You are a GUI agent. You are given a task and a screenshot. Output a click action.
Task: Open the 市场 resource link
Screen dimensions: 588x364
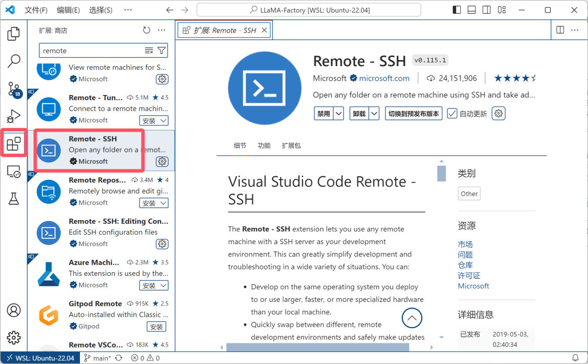465,244
